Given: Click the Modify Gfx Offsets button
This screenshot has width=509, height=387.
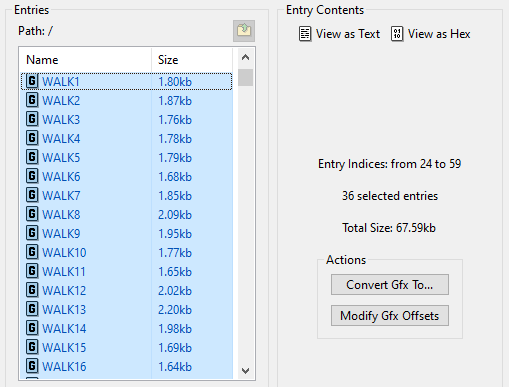Looking at the screenshot, I should (x=390, y=315).
